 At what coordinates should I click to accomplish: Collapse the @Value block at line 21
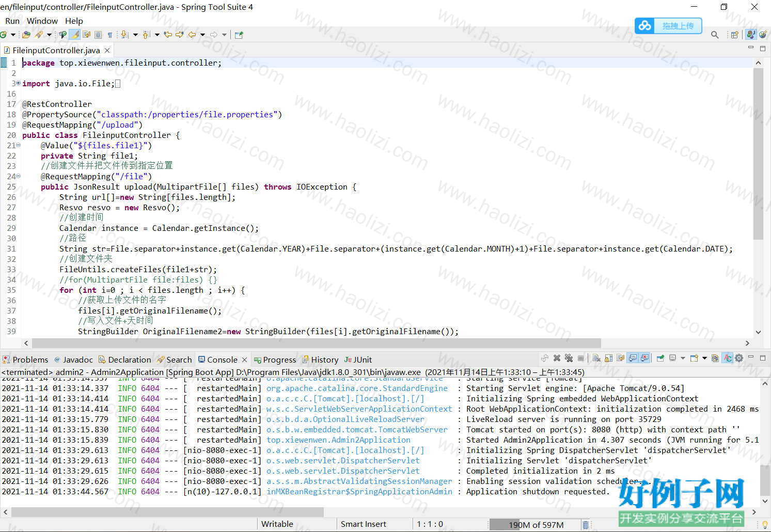19,145
